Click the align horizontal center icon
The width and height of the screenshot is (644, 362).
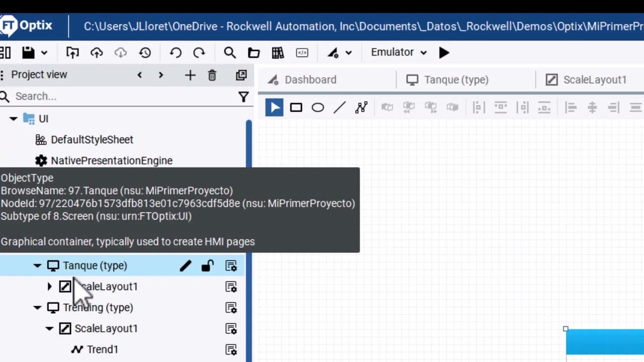tap(592, 108)
